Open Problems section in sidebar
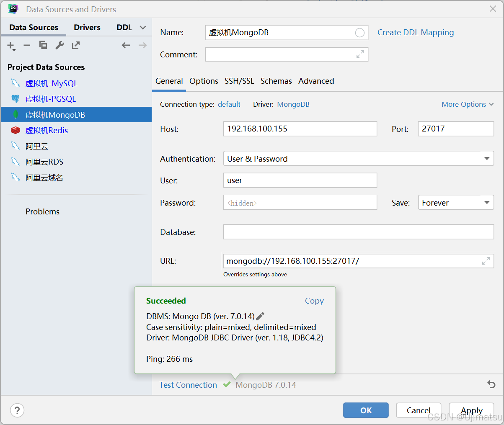 42,211
